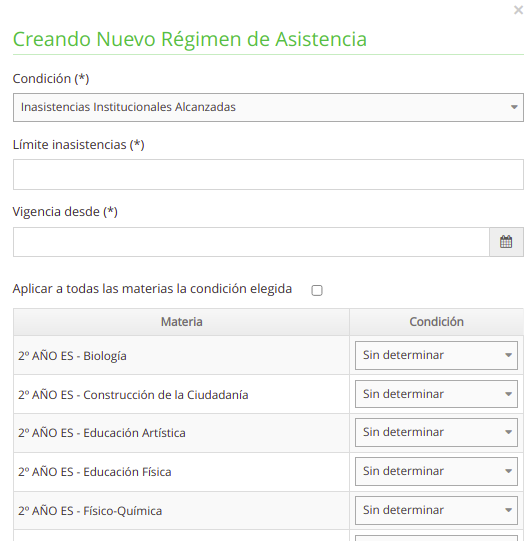The image size is (531, 541).
Task: Click the Límite inasistencias input field
Action: pos(268,175)
